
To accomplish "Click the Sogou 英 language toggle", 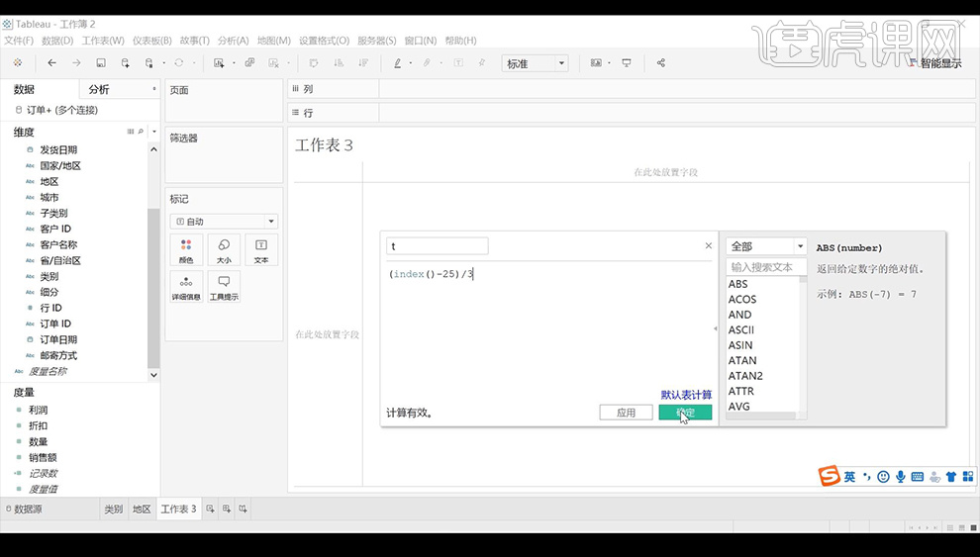I will (849, 477).
